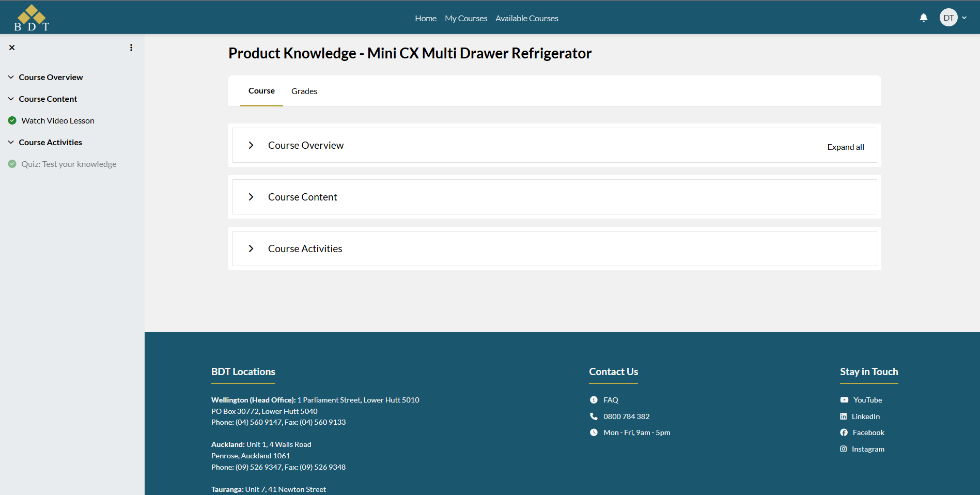Screen dimensions: 980x495
Task: Open the Facebook footer link
Action: [x=868, y=432]
